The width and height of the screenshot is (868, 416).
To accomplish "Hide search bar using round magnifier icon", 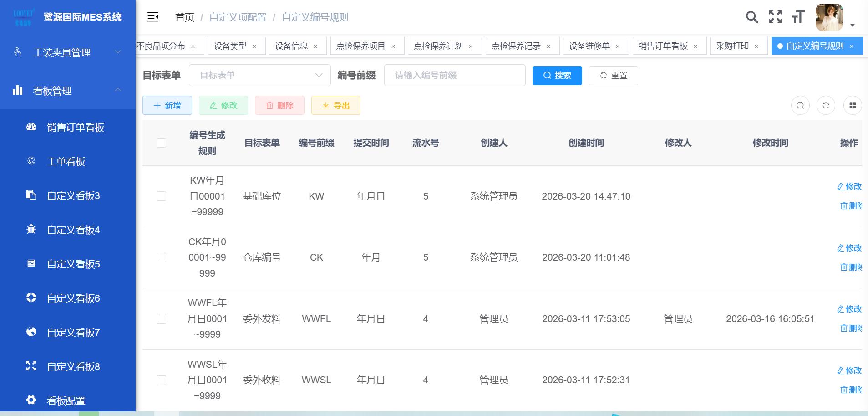I will [800, 106].
